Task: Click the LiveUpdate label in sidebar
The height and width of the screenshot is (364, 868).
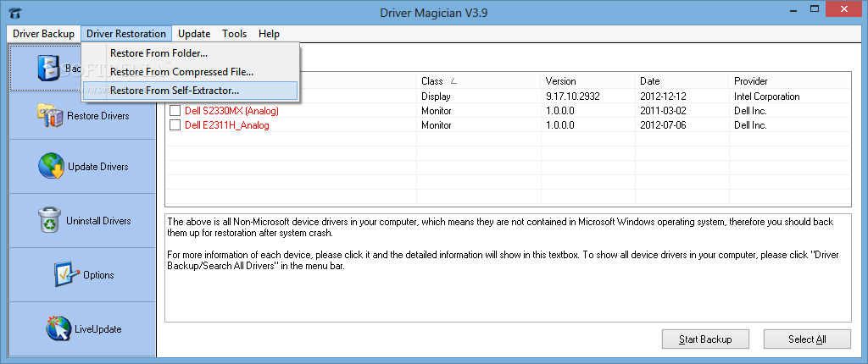Action: coord(98,329)
